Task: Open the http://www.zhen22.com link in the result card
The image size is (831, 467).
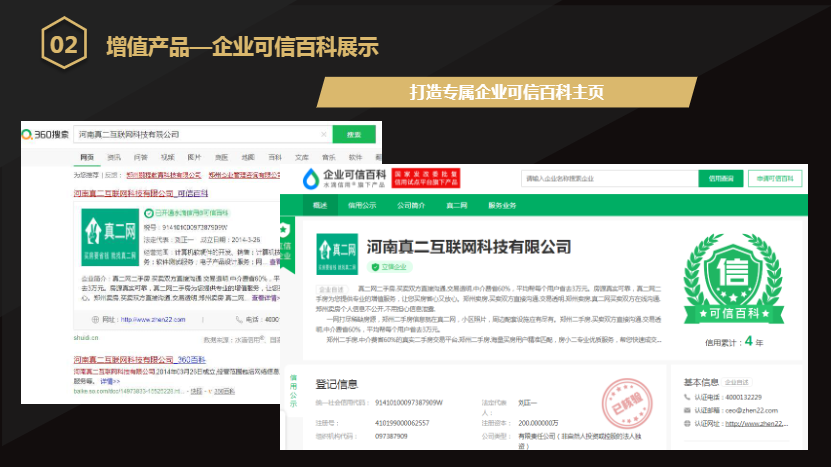Action: point(153,320)
